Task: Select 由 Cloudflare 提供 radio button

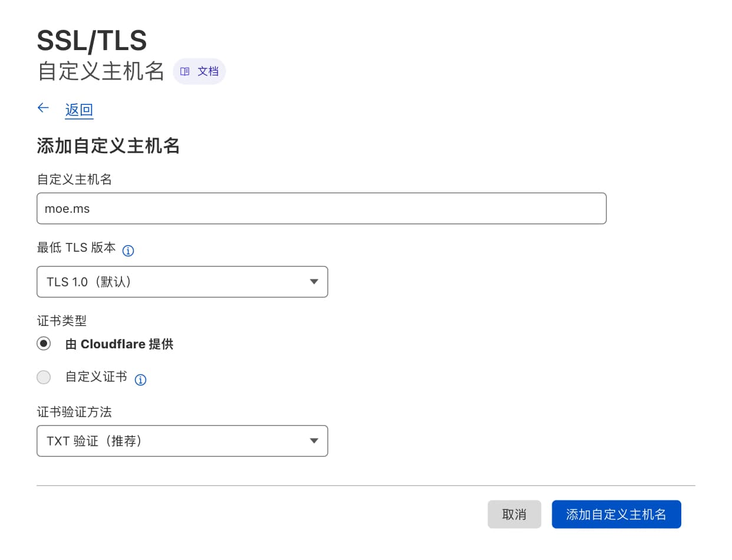Action: coord(44,343)
